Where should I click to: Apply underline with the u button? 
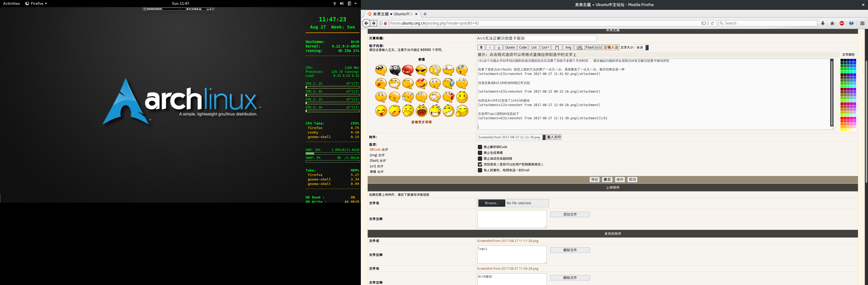(x=499, y=47)
